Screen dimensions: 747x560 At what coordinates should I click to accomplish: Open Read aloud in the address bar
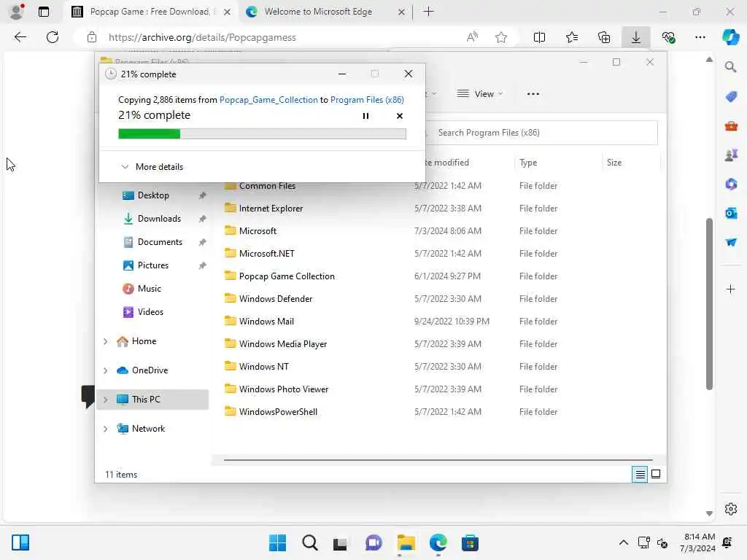tap(472, 37)
